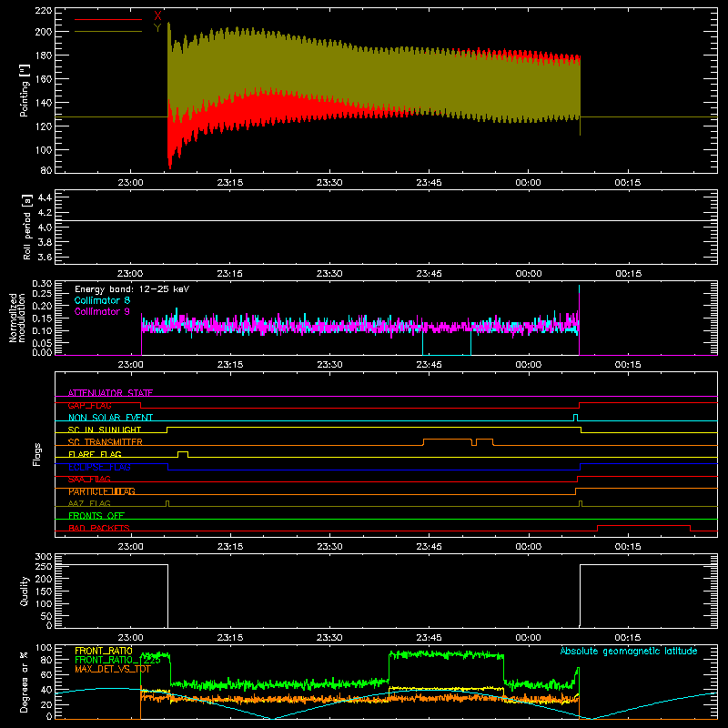
Task: Click the vertical 'Quality' axis title
Action: (25, 591)
